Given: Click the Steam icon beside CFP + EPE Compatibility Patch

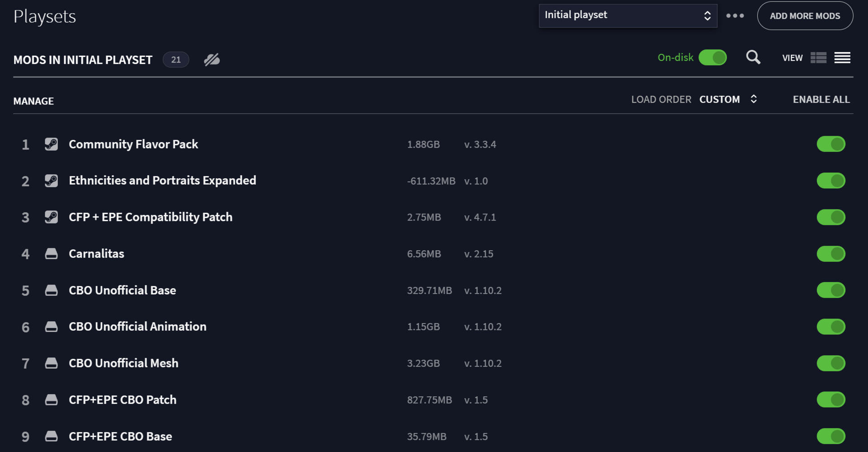Looking at the screenshot, I should pyautogui.click(x=51, y=217).
